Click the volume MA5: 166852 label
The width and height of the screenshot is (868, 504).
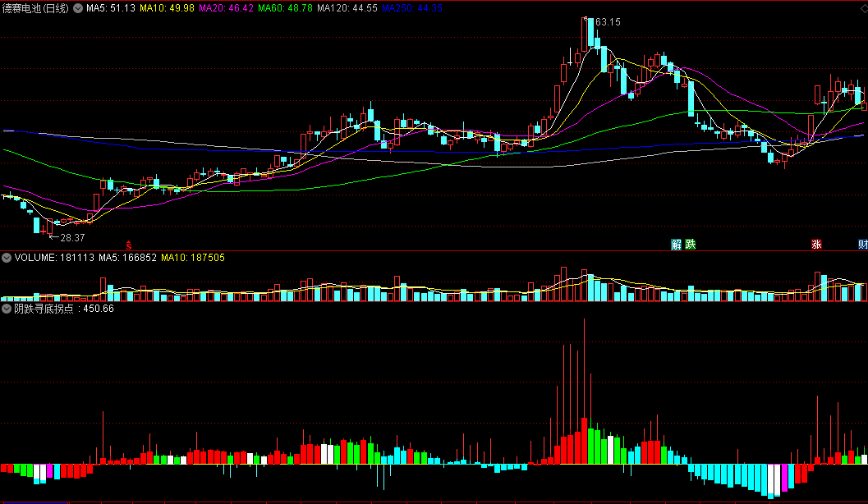pyautogui.click(x=127, y=258)
